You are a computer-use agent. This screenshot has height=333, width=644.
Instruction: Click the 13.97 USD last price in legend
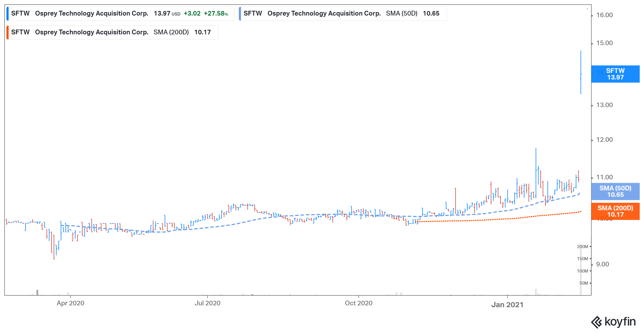[167, 14]
